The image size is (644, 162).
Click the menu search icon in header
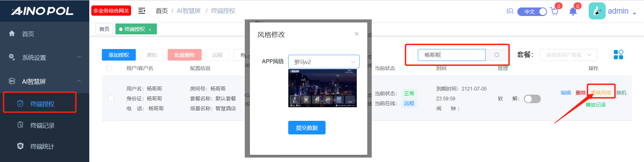tap(510, 11)
